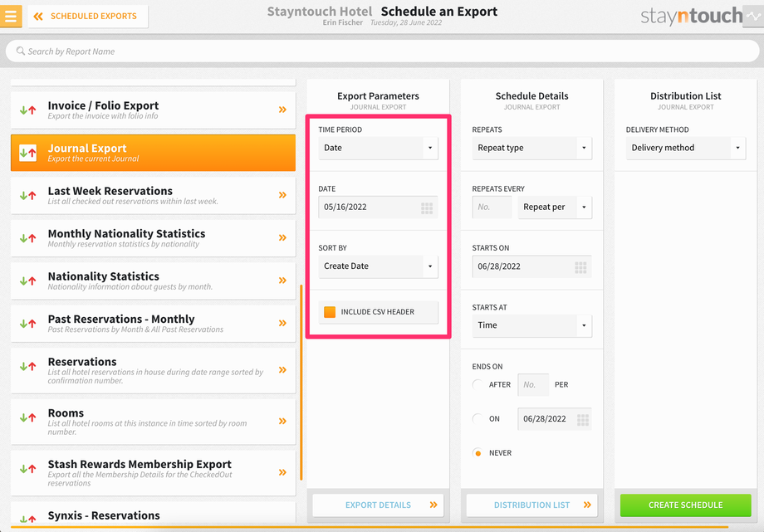
Task: Click the Ends On date field 06/28/2022
Action: (x=555, y=419)
